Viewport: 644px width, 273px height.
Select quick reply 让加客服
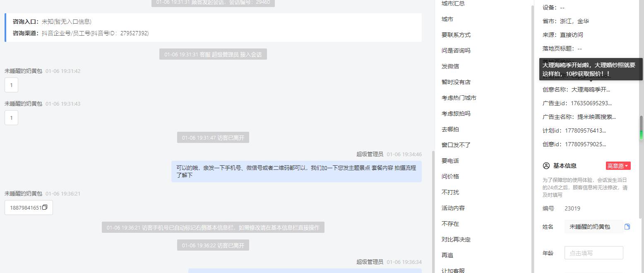point(453,271)
